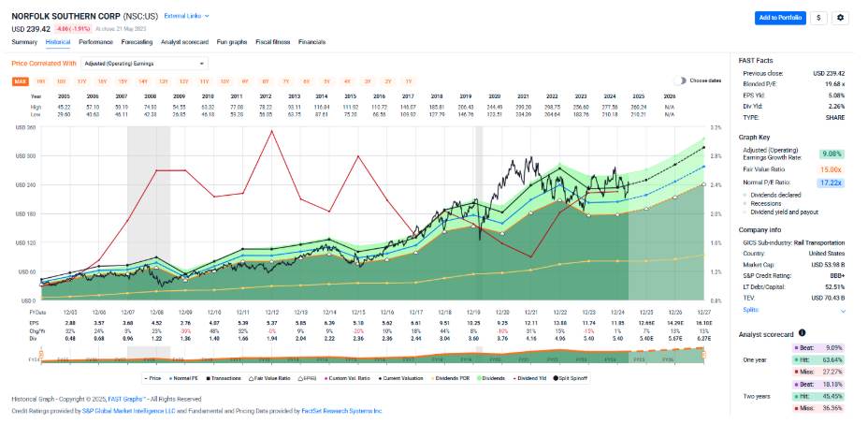Open the FAST Graphs copyright link

coord(127,399)
